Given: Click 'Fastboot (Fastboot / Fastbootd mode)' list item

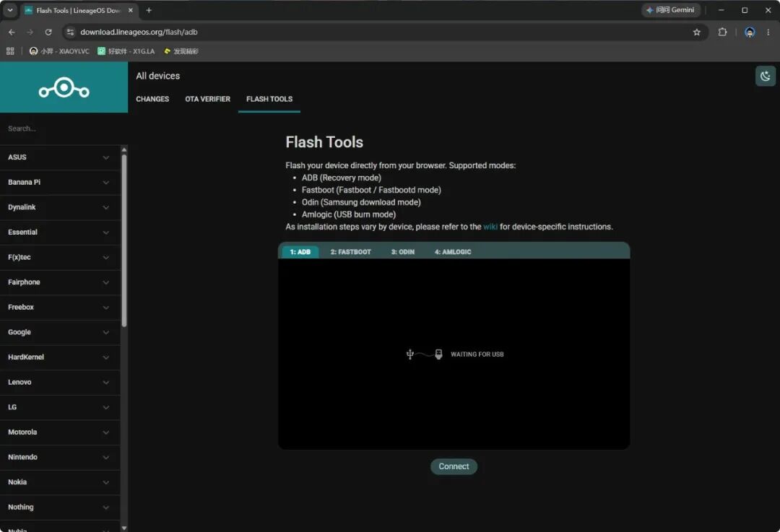Looking at the screenshot, I should [x=371, y=190].
